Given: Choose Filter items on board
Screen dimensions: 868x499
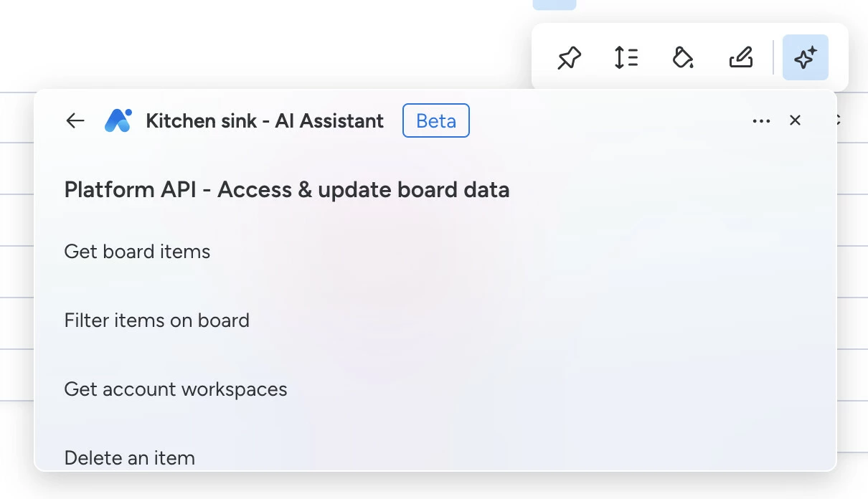Looking at the screenshot, I should click(x=157, y=320).
